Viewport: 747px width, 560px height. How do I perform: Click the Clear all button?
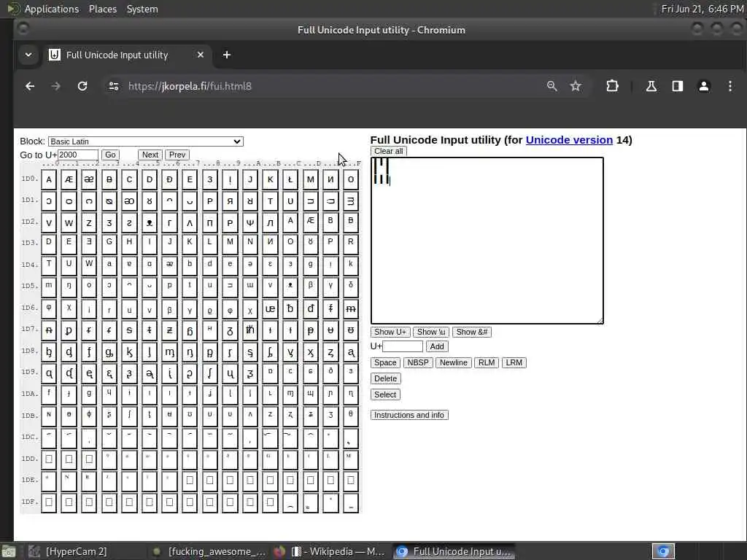point(388,151)
